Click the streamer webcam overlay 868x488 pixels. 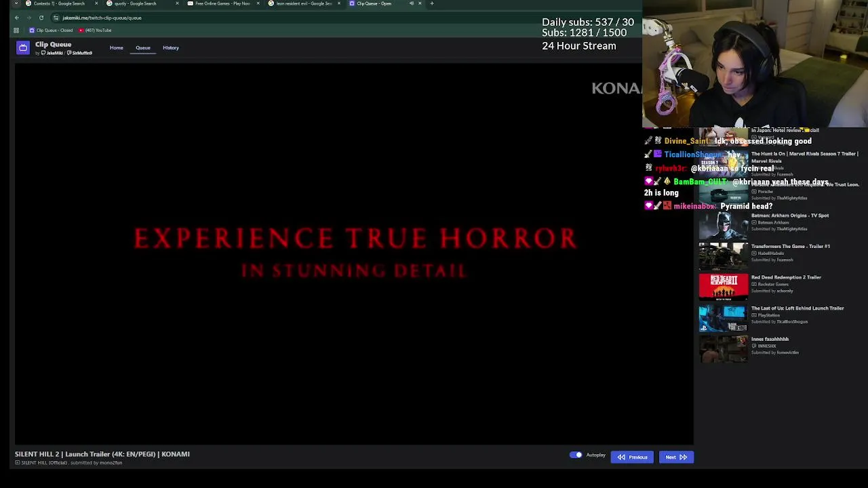click(755, 64)
